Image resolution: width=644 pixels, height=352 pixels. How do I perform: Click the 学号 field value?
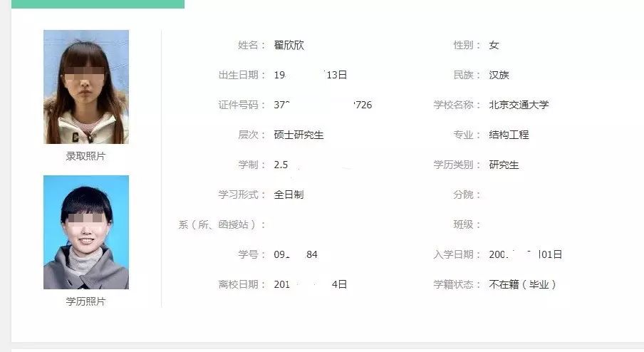[x=296, y=254]
